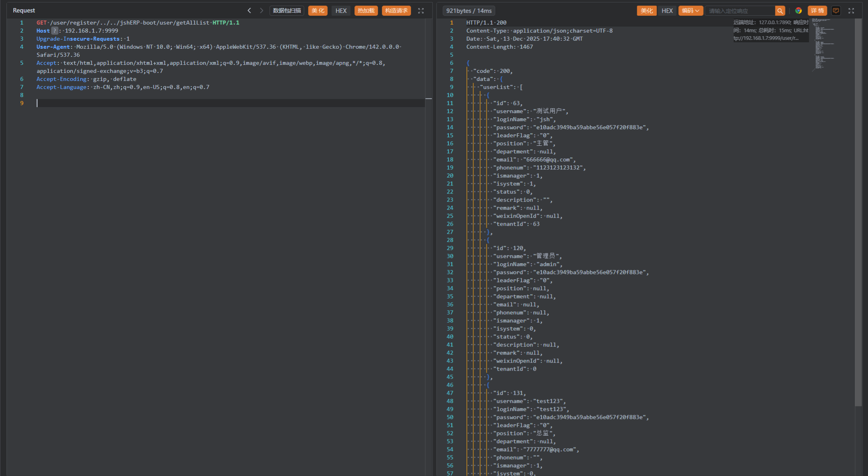Click the question mark hint next to Host
The image size is (868, 476).
coord(55,31)
